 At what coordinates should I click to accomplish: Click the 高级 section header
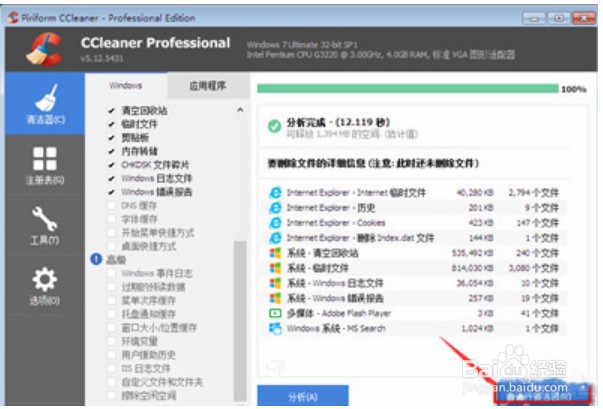tap(116, 259)
